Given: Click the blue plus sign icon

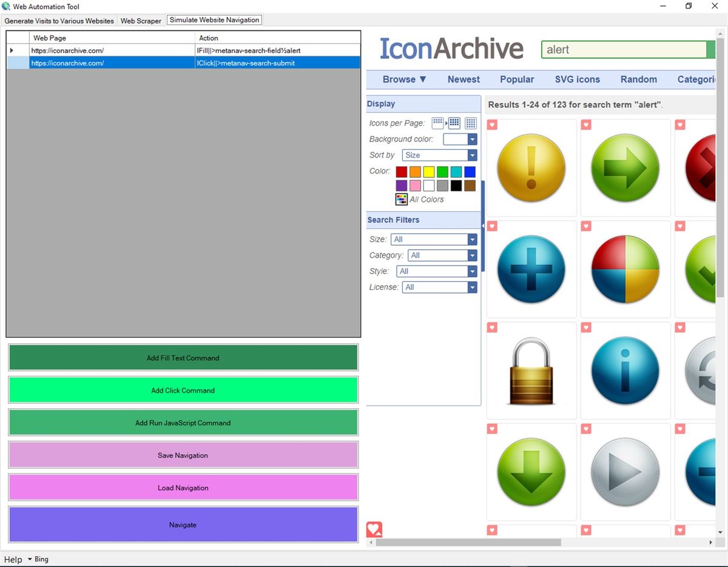Looking at the screenshot, I should tap(531, 269).
